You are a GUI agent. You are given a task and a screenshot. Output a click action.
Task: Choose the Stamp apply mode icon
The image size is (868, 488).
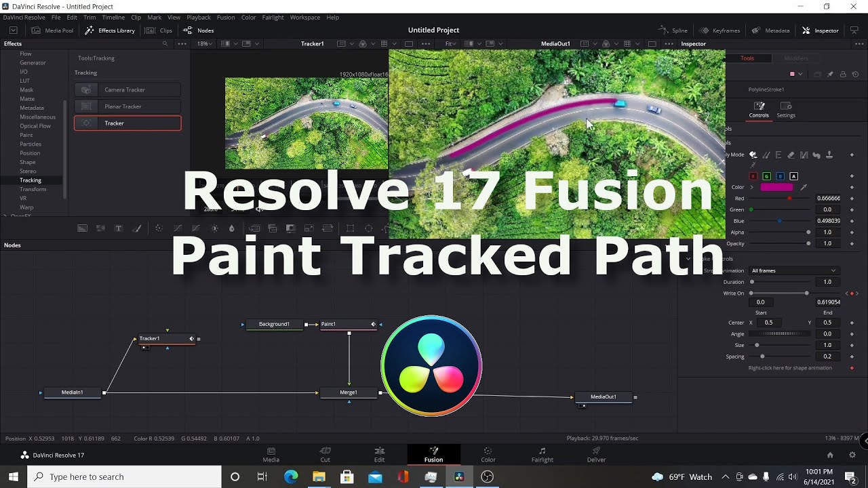pos(829,155)
